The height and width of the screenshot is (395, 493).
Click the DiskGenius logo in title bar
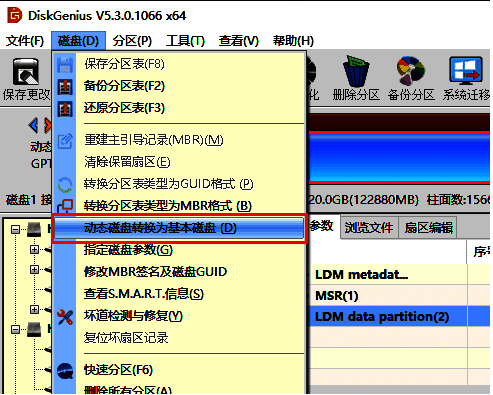click(x=14, y=15)
